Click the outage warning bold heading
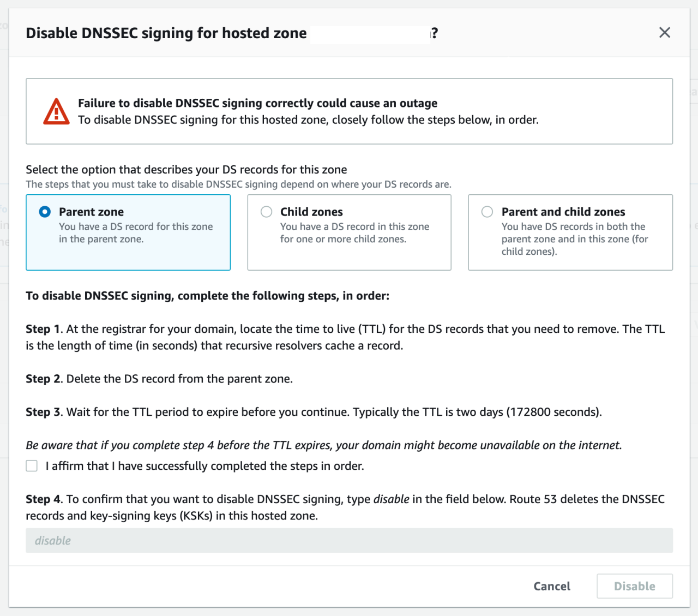The height and width of the screenshot is (616, 698). [257, 103]
